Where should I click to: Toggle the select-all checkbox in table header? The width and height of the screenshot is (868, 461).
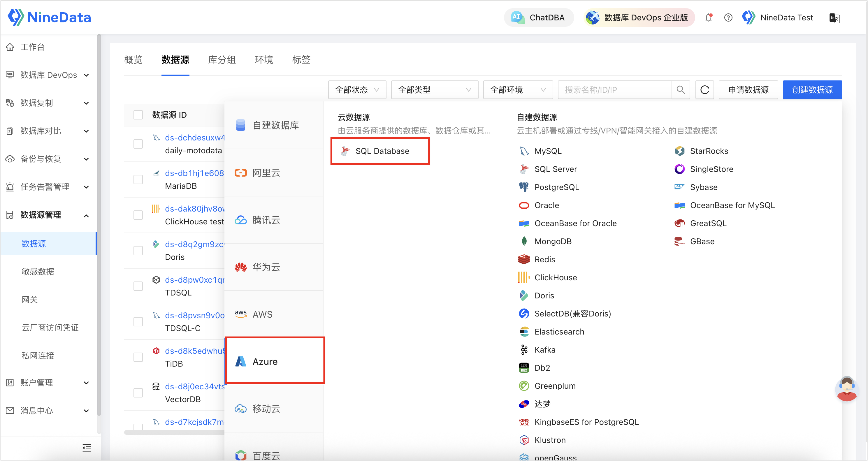click(138, 115)
